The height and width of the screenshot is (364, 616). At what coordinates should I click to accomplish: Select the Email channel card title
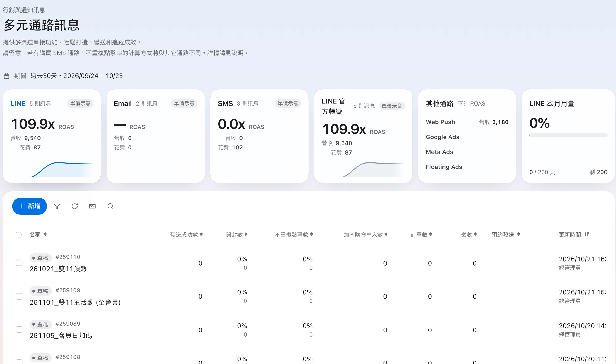click(123, 104)
